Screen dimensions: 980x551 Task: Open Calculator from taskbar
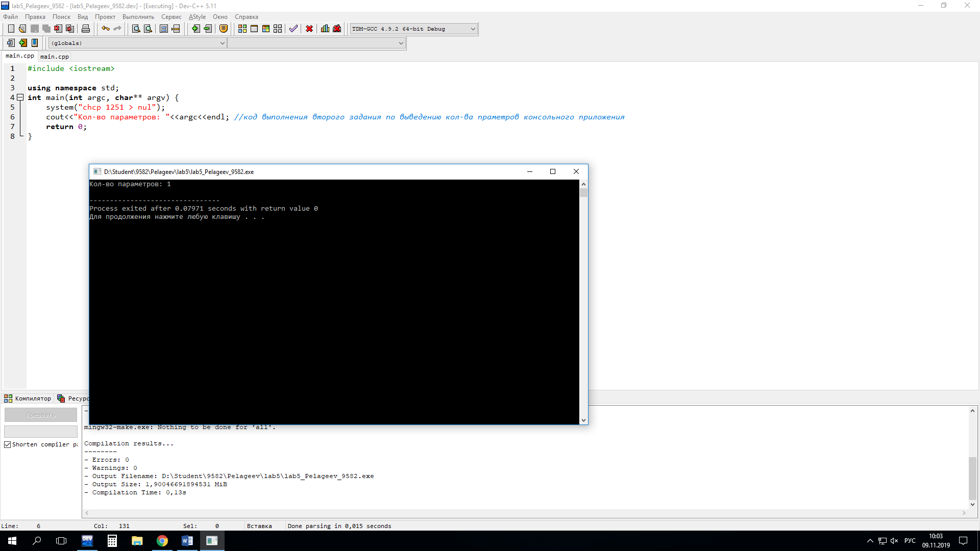point(112,541)
